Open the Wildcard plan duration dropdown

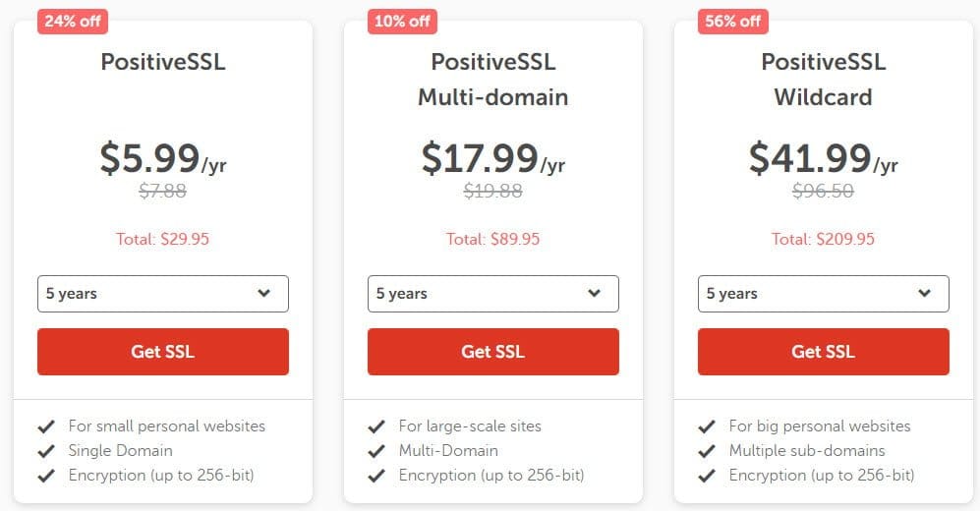824,294
